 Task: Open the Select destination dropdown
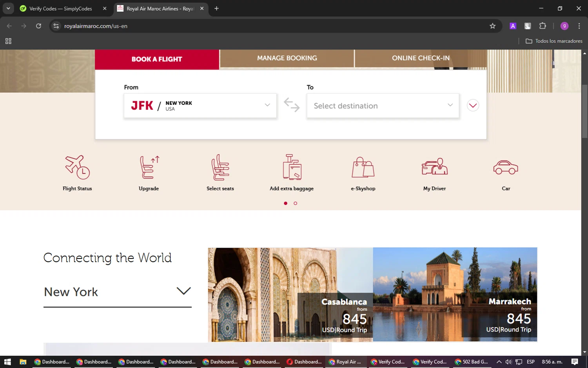383,106
